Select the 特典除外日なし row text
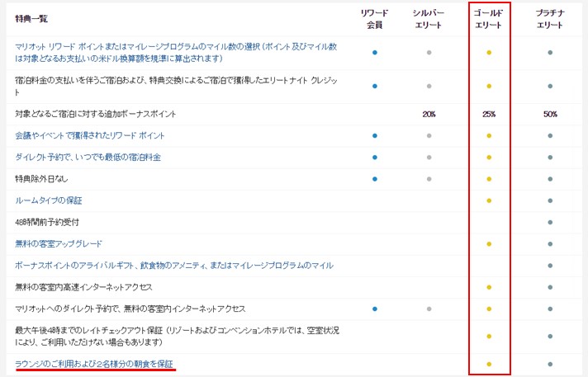This screenshot has height=377, width=588. pyautogui.click(x=41, y=179)
